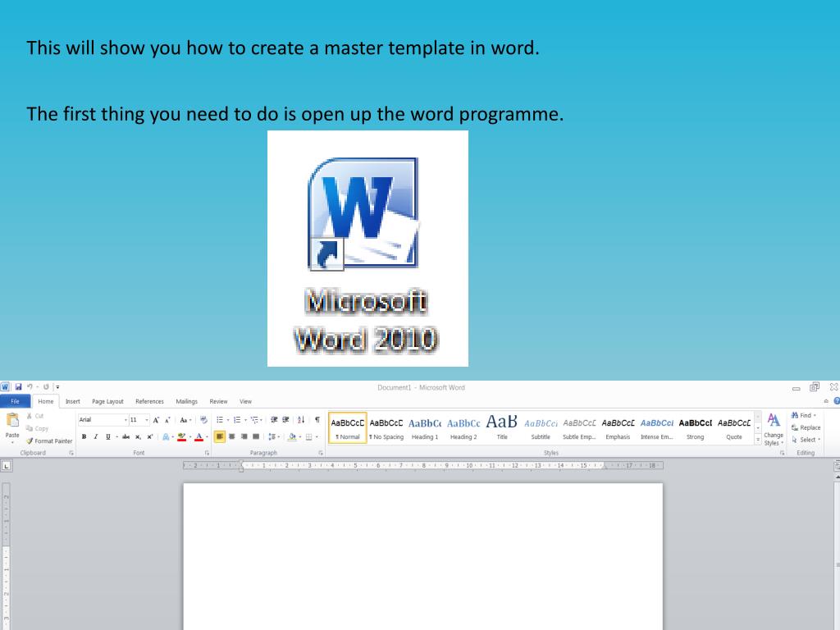The width and height of the screenshot is (840, 630).
Task: Open the Page Layout tab
Action: pos(107,401)
